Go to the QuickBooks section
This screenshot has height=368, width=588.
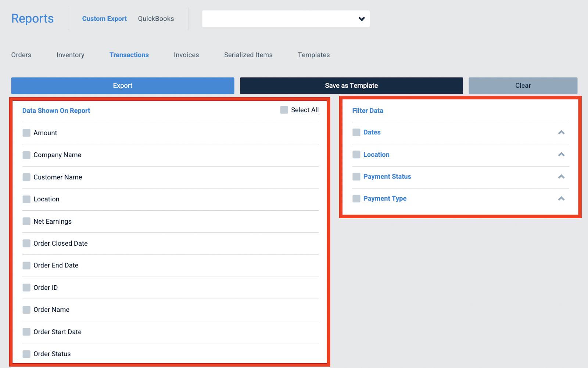(156, 18)
